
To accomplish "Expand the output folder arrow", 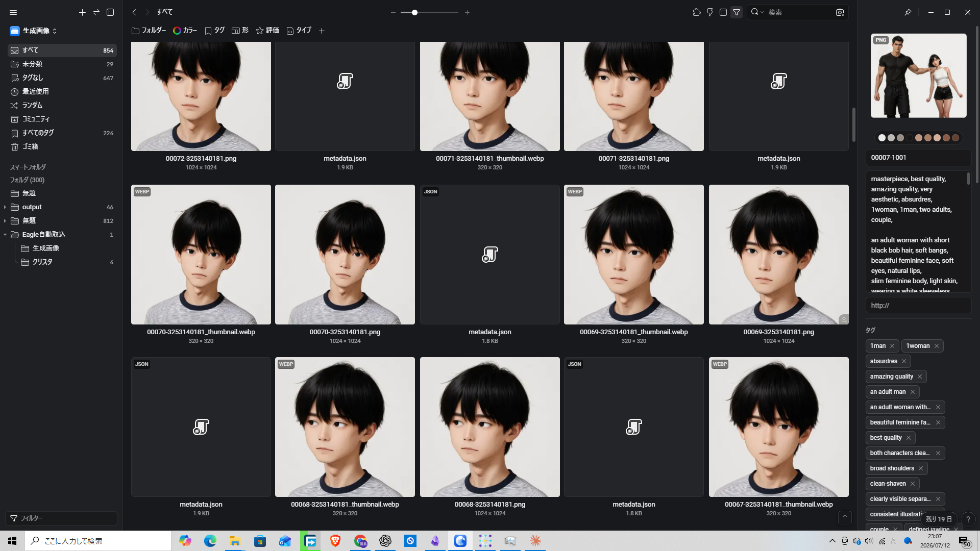I will [5, 207].
